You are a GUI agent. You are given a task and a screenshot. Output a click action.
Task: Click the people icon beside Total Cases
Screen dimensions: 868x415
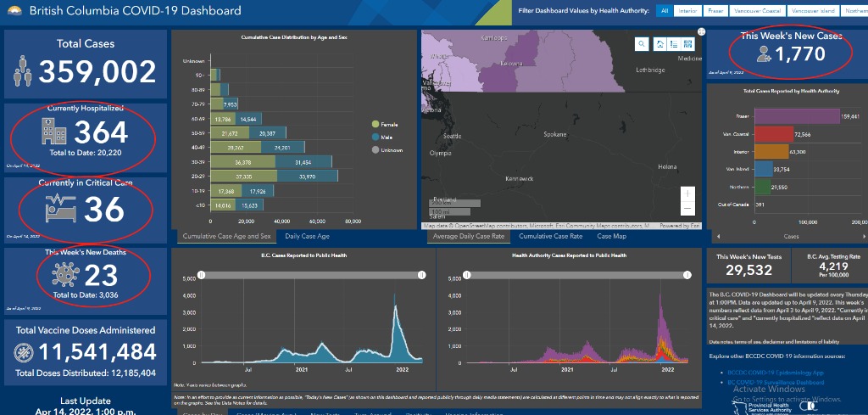click(x=23, y=70)
